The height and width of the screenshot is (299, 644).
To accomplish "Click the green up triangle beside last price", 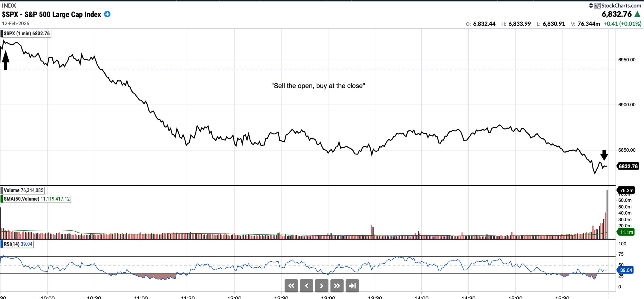I will click(x=637, y=14).
